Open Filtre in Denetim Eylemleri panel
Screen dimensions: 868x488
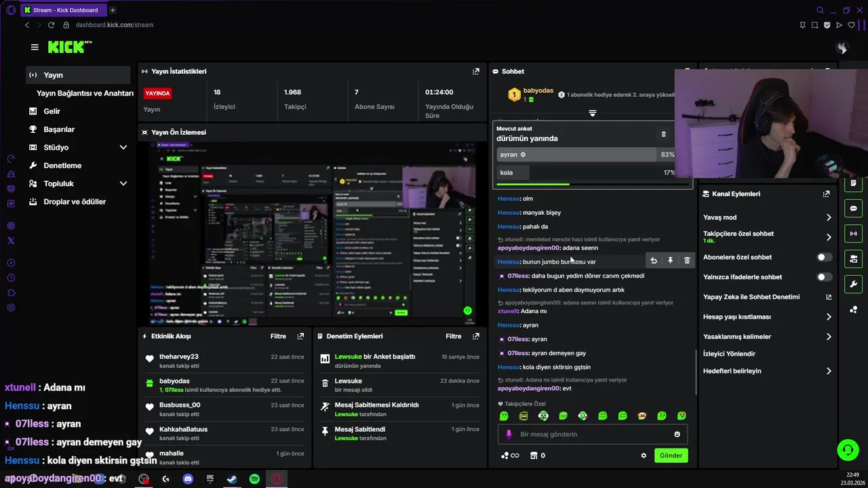tap(454, 336)
